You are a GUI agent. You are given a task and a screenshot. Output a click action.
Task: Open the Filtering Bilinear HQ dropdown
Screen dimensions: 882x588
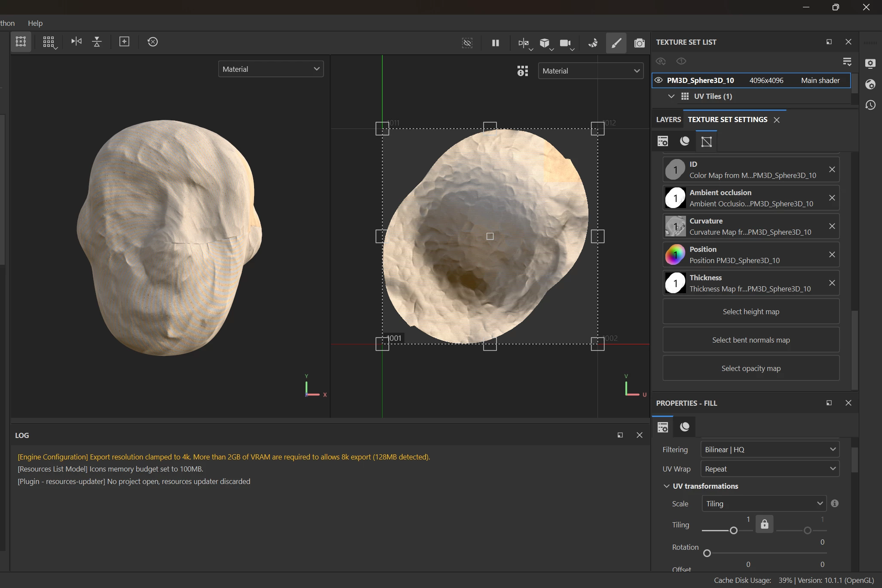click(769, 450)
